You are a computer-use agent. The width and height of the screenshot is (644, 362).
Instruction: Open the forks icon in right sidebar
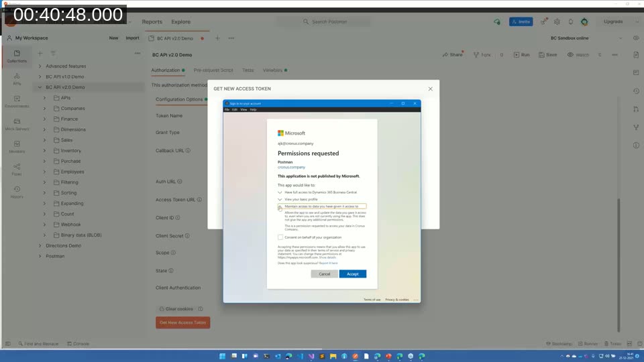click(x=636, y=127)
